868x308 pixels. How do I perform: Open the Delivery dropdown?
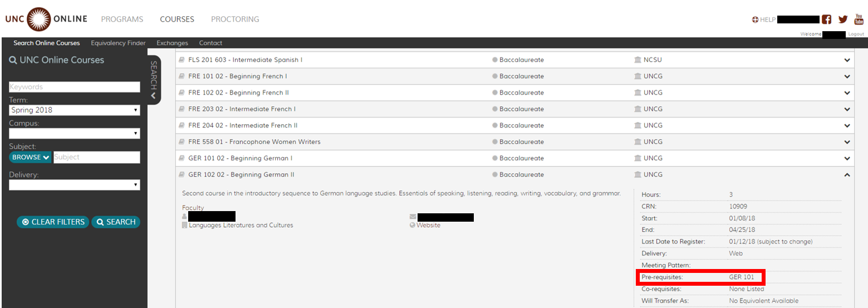pyautogui.click(x=74, y=185)
